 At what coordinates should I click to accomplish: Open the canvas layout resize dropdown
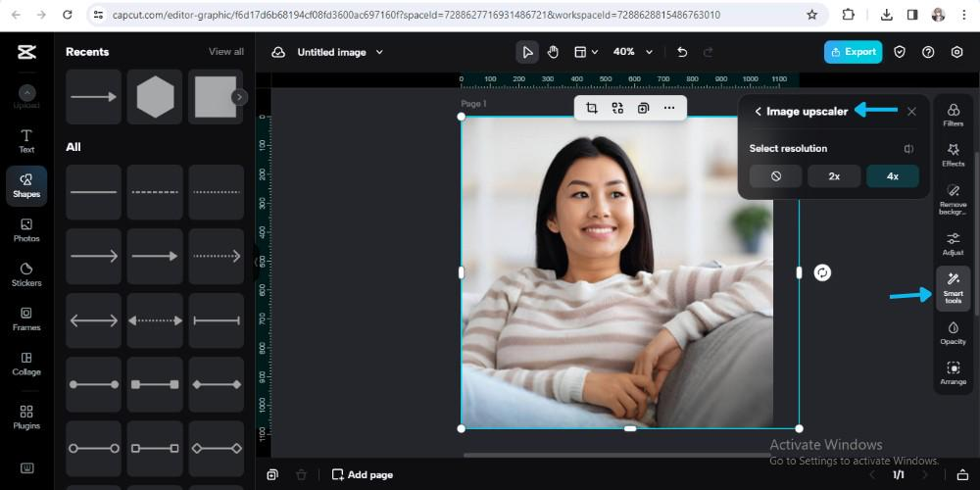(x=586, y=52)
